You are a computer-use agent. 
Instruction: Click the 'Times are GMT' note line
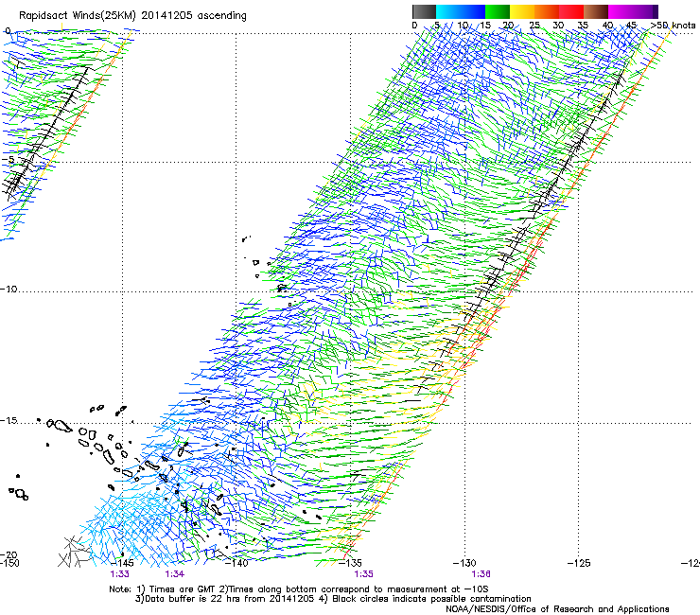[x=299, y=589]
